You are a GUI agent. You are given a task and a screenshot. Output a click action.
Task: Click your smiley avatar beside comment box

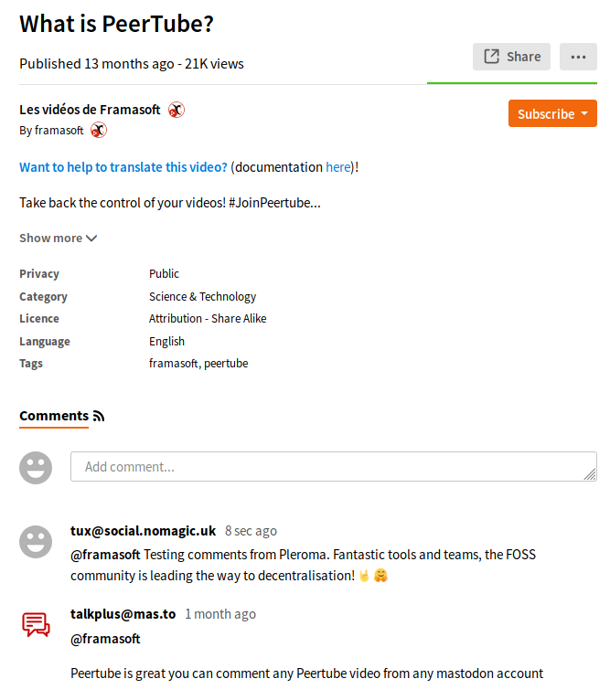(36, 467)
